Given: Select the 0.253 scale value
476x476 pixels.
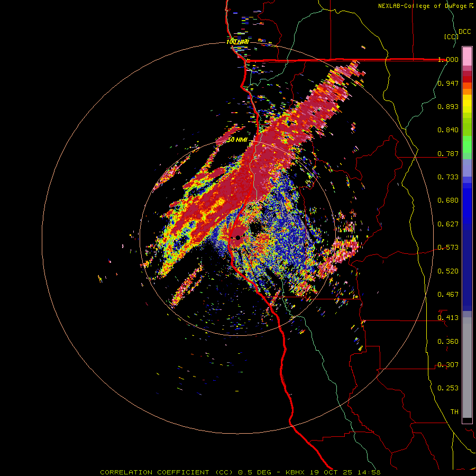Looking at the screenshot, I should click(x=448, y=388).
